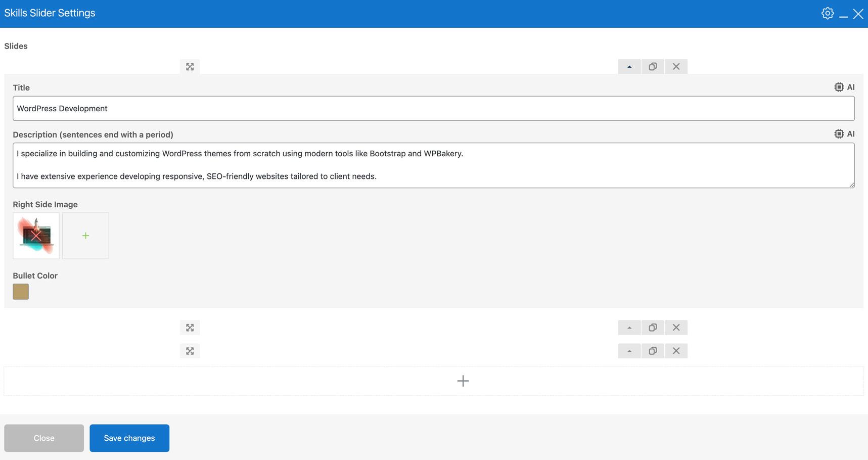Duplicate the first slide

653,67
